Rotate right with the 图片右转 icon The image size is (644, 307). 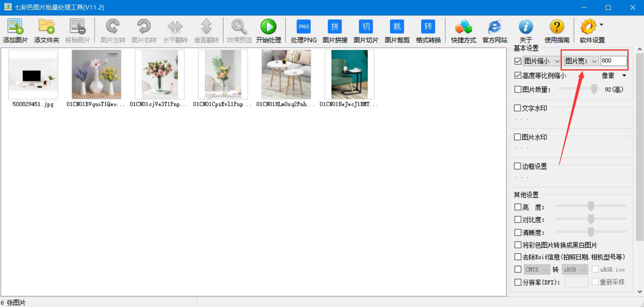[144, 27]
